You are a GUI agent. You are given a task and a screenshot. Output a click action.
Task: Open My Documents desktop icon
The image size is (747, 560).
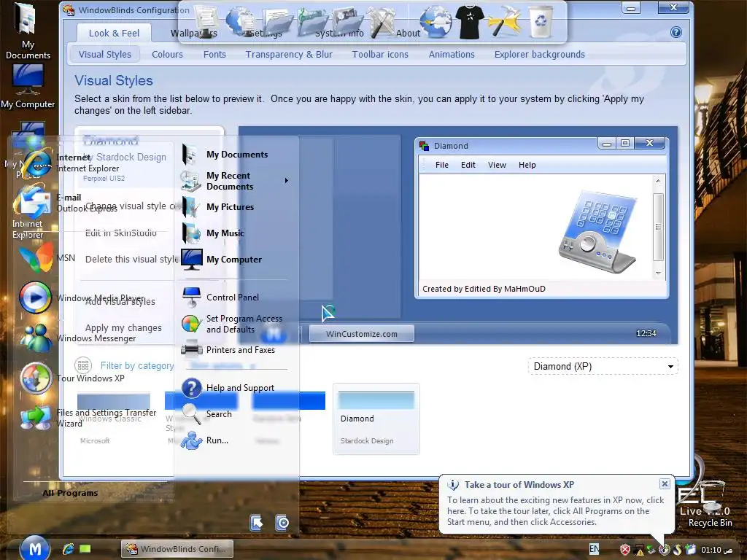pyautogui.click(x=28, y=31)
